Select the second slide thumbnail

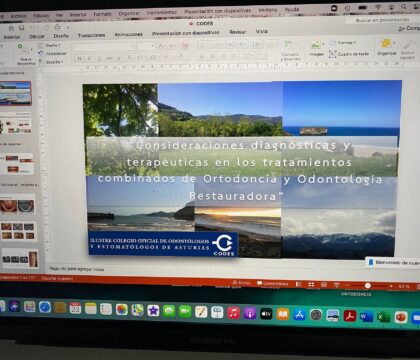point(17,123)
